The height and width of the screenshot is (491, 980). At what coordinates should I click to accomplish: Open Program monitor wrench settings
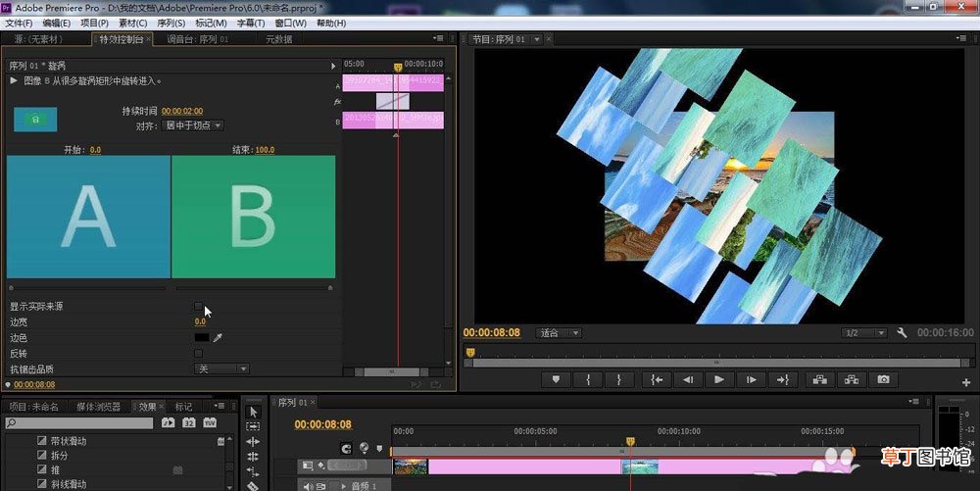coord(902,333)
